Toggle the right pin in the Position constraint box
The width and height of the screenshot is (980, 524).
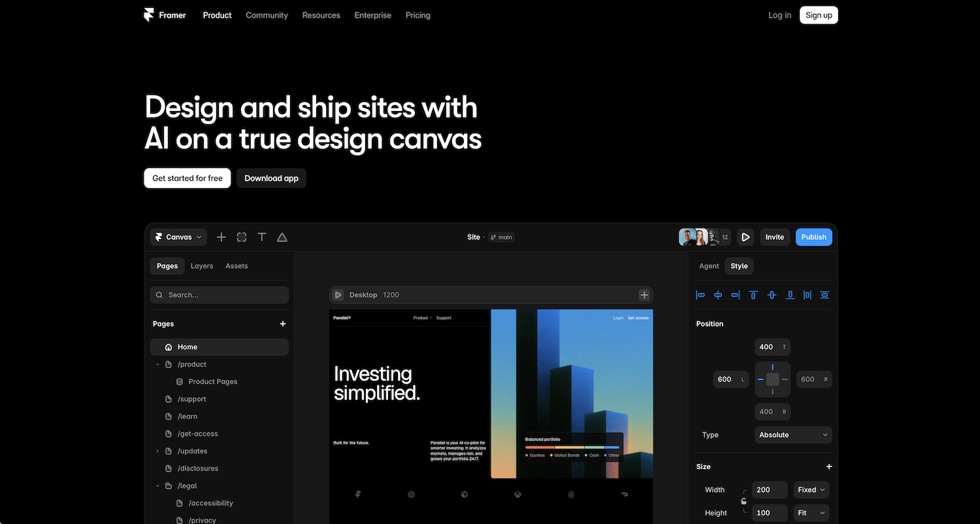[x=785, y=379]
